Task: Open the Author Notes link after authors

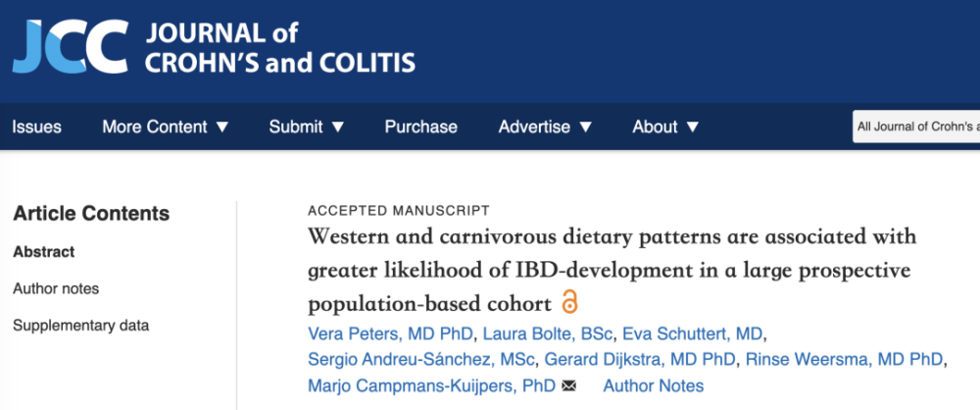Action: pyautogui.click(x=653, y=385)
